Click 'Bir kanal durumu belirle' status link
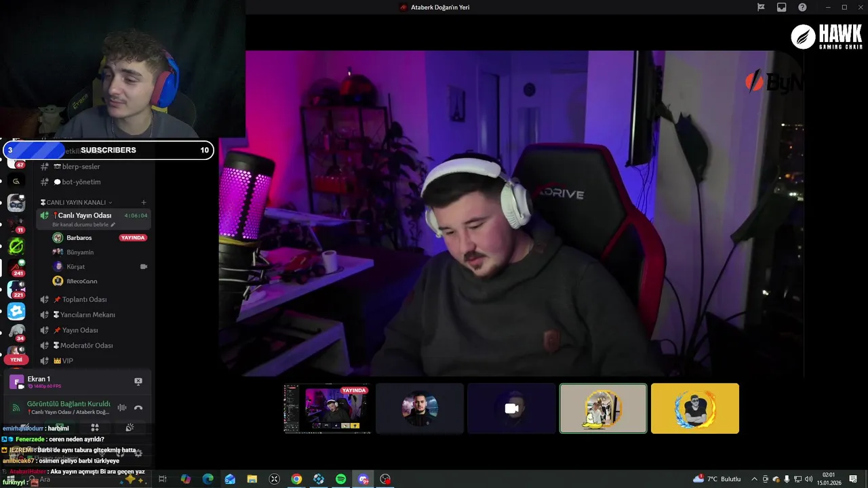Screen dimensions: 868x488 click(x=83, y=224)
